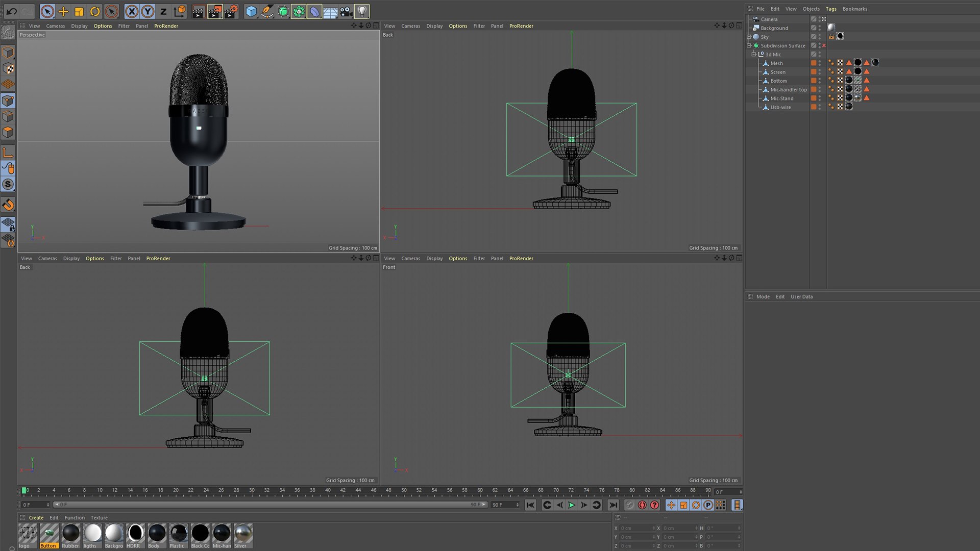The width and height of the screenshot is (980, 551).
Task: Open Objects menu in Object Manager
Action: (811, 9)
